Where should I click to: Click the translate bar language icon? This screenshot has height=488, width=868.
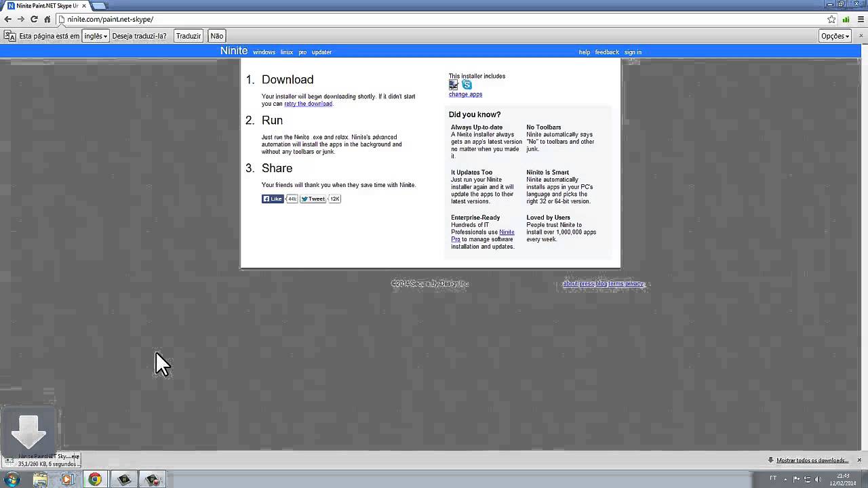pyautogui.click(x=10, y=36)
